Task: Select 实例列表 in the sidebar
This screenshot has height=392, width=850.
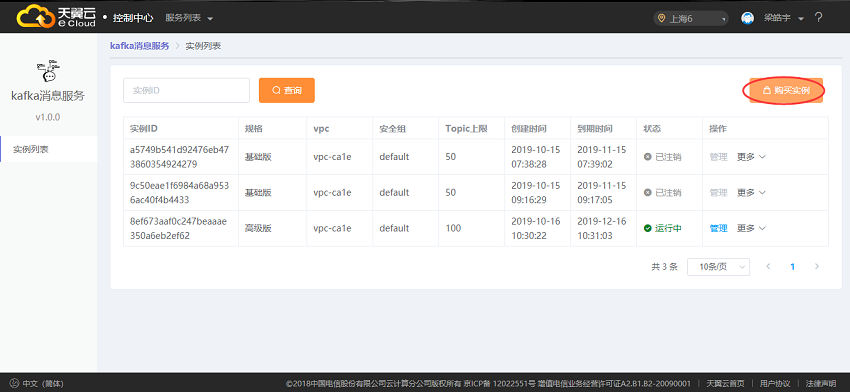Action: 49,149
